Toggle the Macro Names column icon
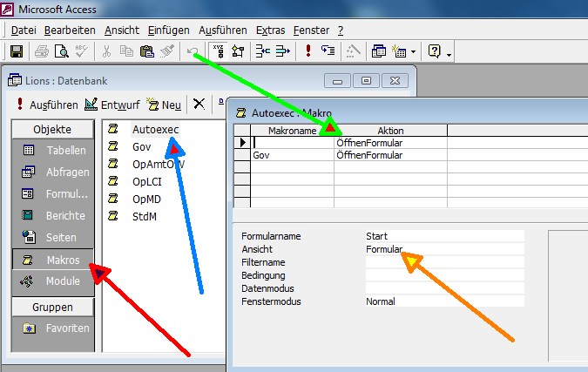This screenshot has height=372, width=588. 218,51
